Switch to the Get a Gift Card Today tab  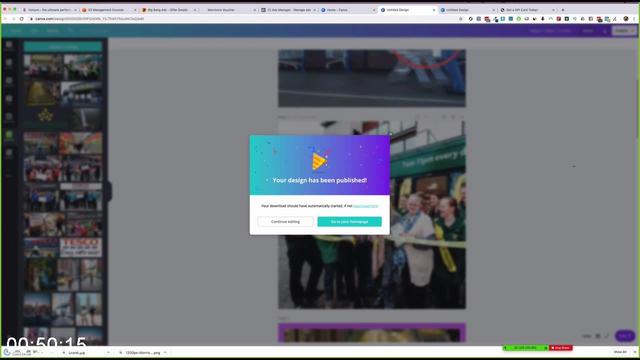[x=527, y=10]
